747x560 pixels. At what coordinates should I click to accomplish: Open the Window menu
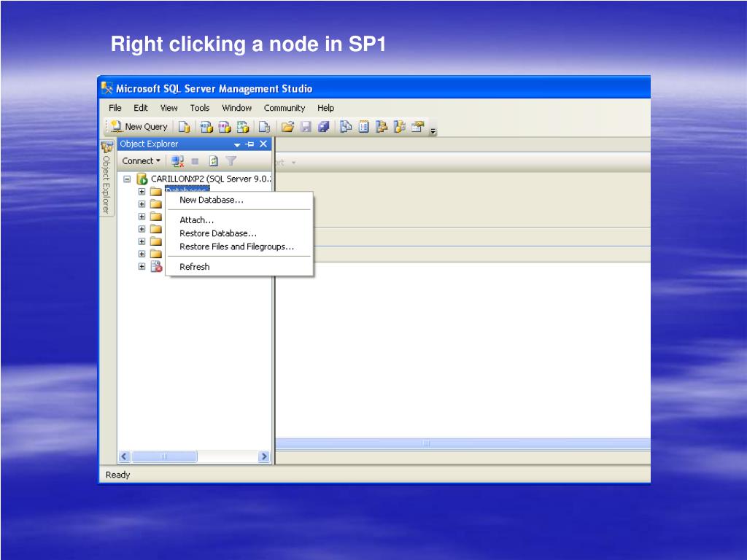(x=237, y=108)
